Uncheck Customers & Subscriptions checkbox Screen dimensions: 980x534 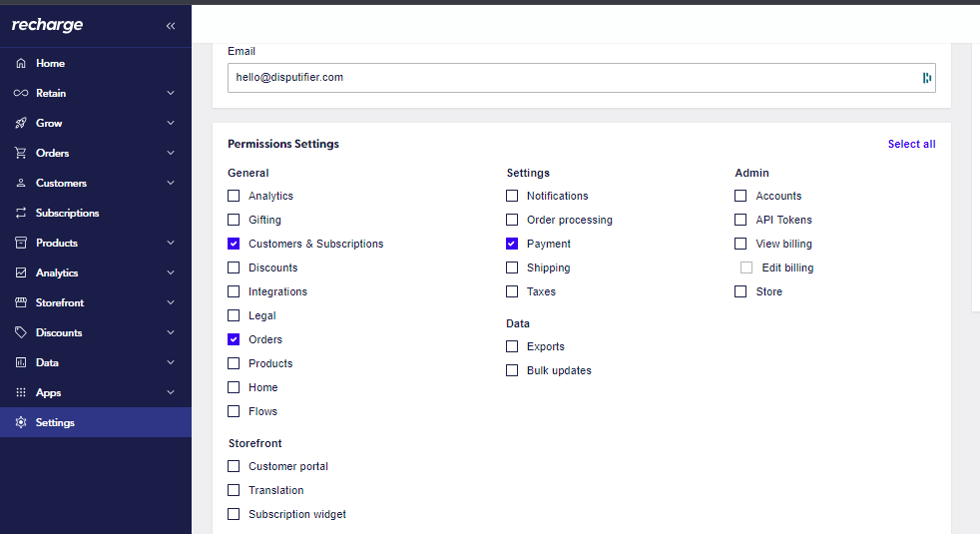coord(234,244)
